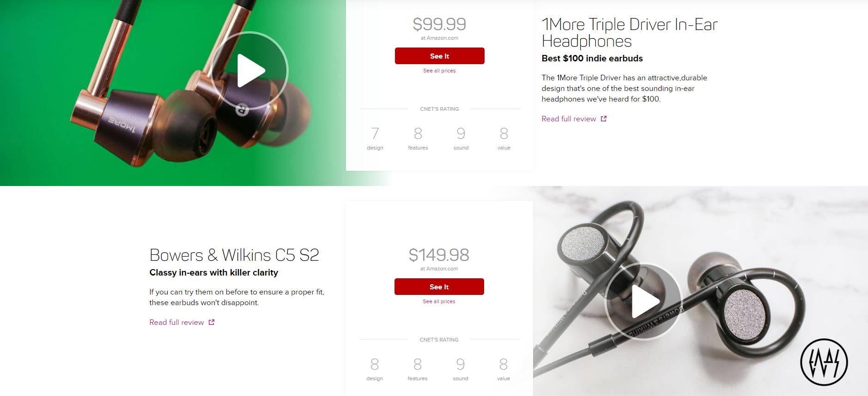Click the 1More design rating of 7
This screenshot has width=868, height=396.
[x=375, y=133]
